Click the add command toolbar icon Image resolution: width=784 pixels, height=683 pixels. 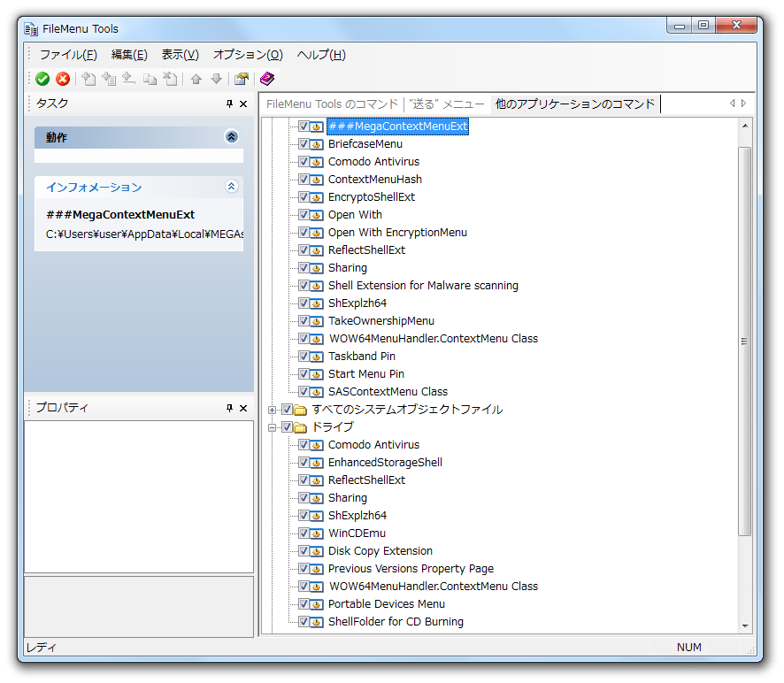coord(89,79)
